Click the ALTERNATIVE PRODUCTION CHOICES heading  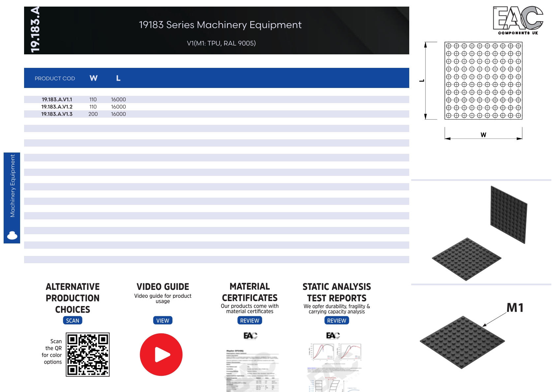click(x=73, y=298)
